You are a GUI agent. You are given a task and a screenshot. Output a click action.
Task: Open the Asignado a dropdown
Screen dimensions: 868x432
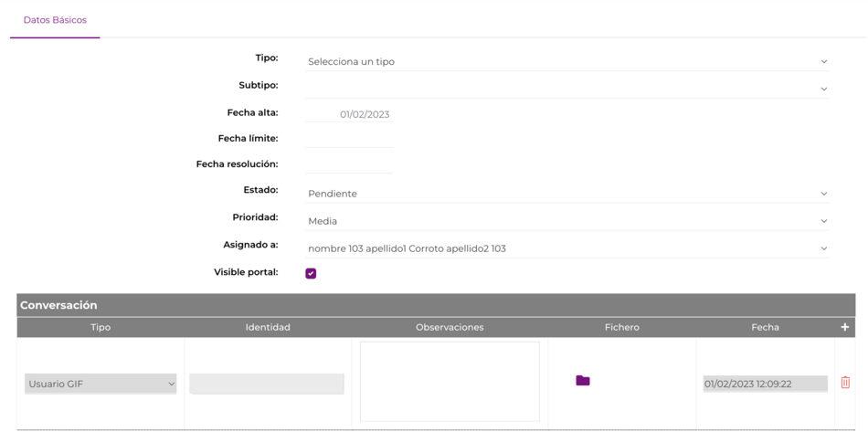[x=566, y=248]
